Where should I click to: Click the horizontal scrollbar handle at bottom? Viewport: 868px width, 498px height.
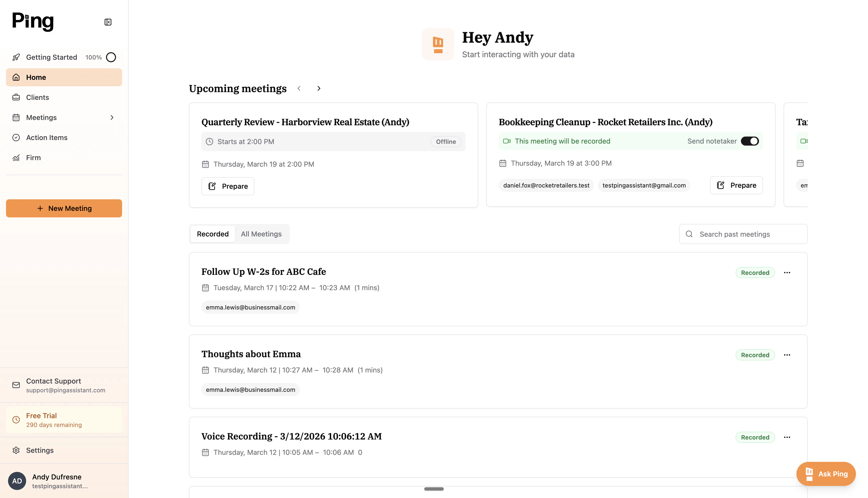[x=434, y=489]
